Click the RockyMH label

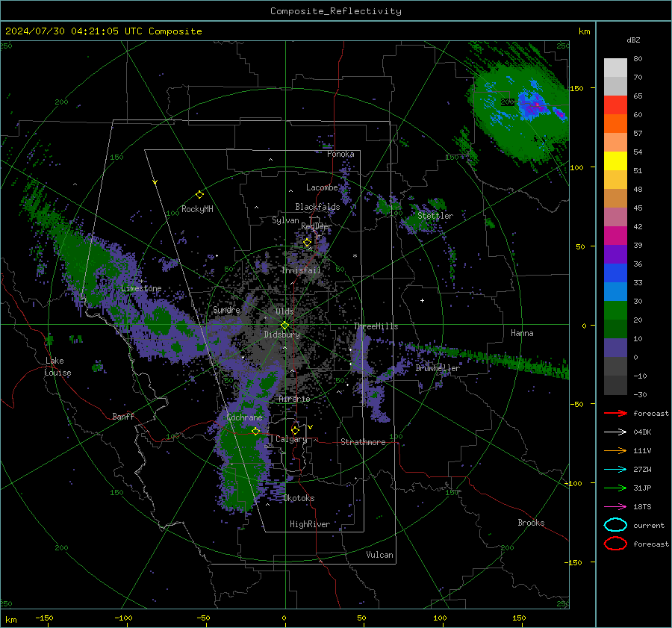point(197,209)
